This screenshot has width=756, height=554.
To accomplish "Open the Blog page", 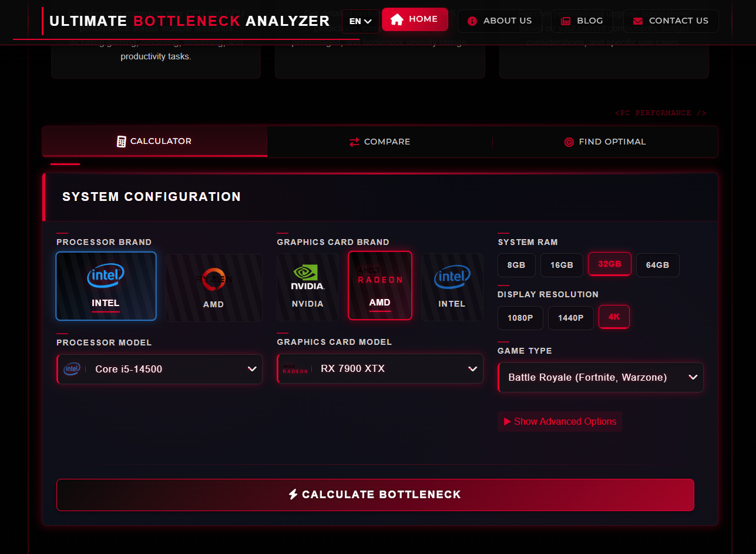I will pyautogui.click(x=582, y=21).
